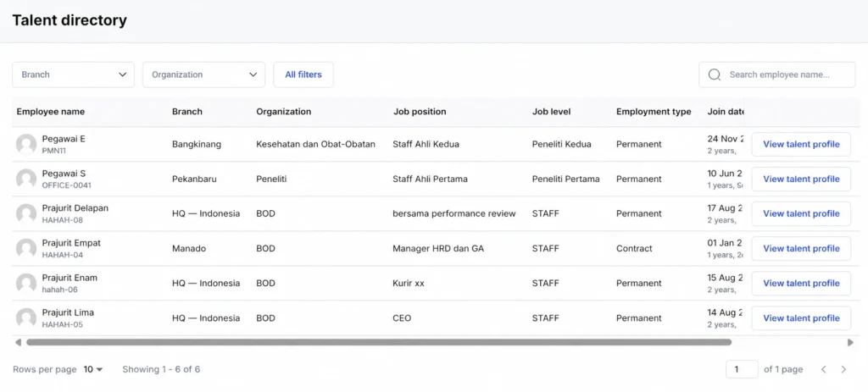Click the page number input box
The image size is (868, 392).
point(742,369)
